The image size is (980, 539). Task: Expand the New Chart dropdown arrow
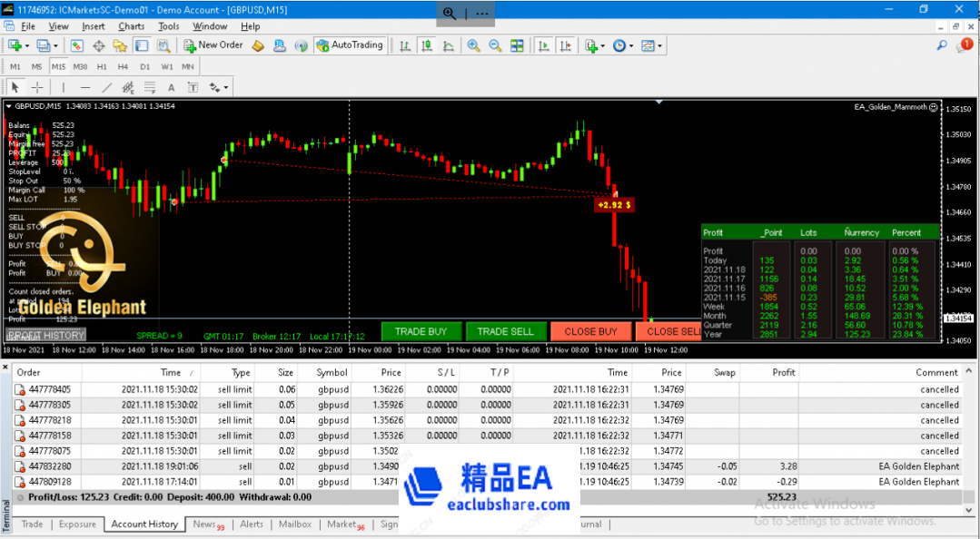(26, 45)
